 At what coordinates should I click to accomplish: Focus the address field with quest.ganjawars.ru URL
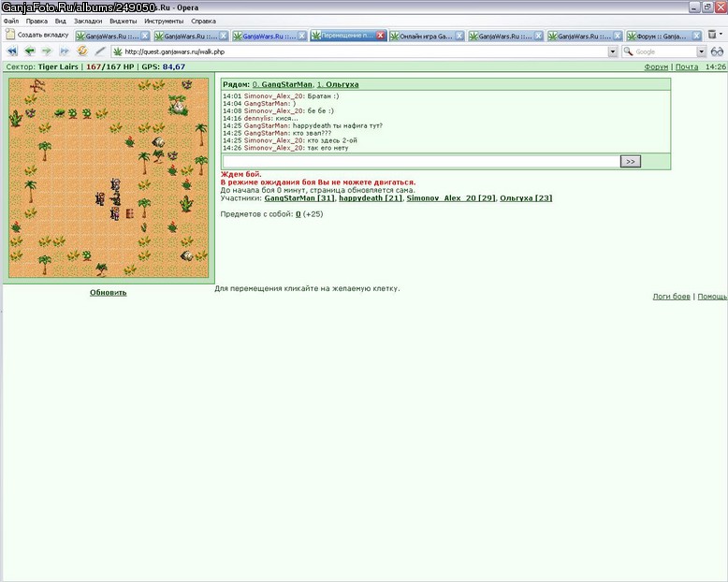(364, 51)
